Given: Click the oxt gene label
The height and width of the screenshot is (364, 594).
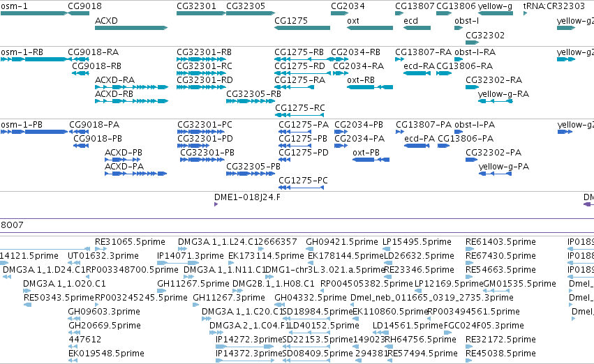Looking at the screenshot, I should 352,21.
